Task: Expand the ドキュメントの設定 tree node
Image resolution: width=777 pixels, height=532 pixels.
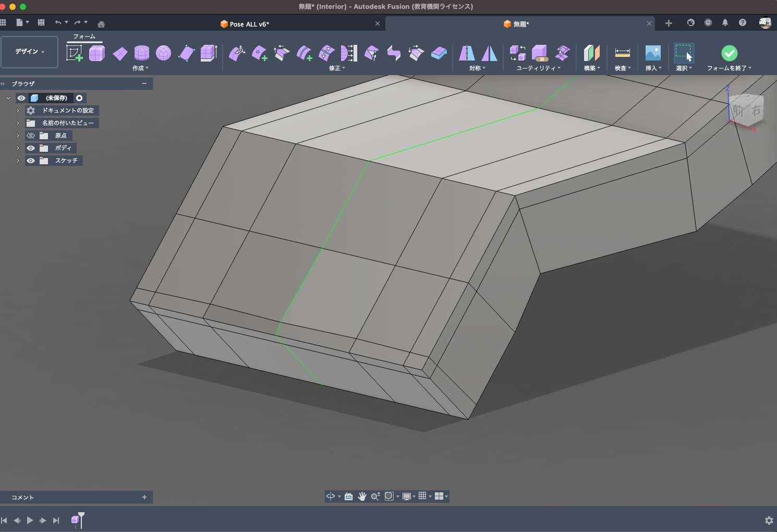Action: [18, 111]
